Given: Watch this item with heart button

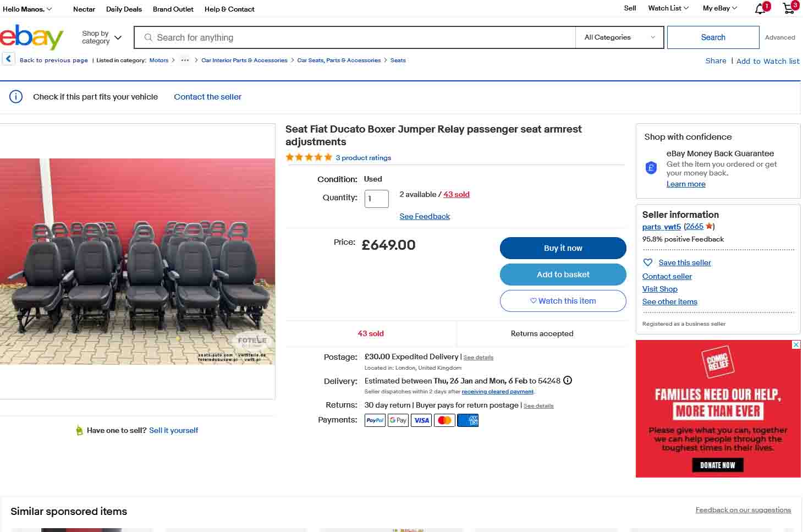Looking at the screenshot, I should [x=563, y=301].
